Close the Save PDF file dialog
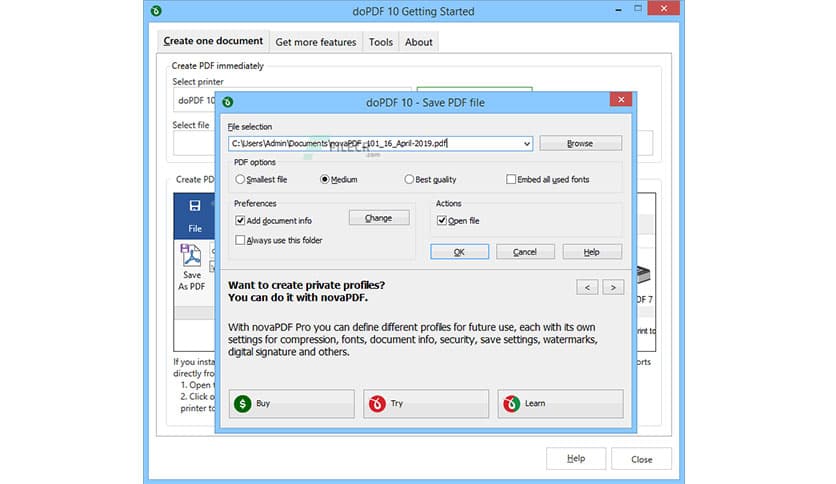Image resolution: width=836 pixels, height=484 pixels. [x=621, y=100]
